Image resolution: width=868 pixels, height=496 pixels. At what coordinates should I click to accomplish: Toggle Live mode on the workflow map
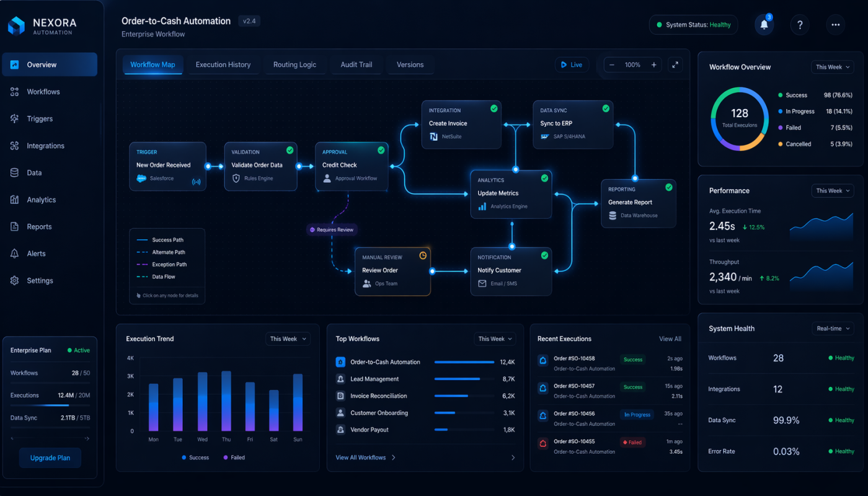(571, 64)
